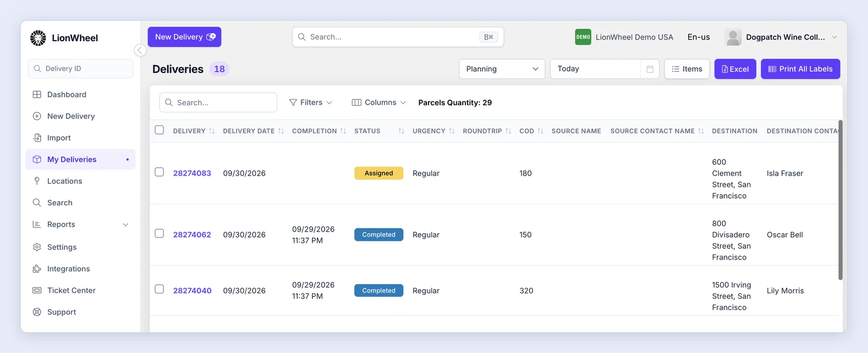Select the checkbox for delivery 28274083
Screen dimensions: 868x353
[159, 172]
